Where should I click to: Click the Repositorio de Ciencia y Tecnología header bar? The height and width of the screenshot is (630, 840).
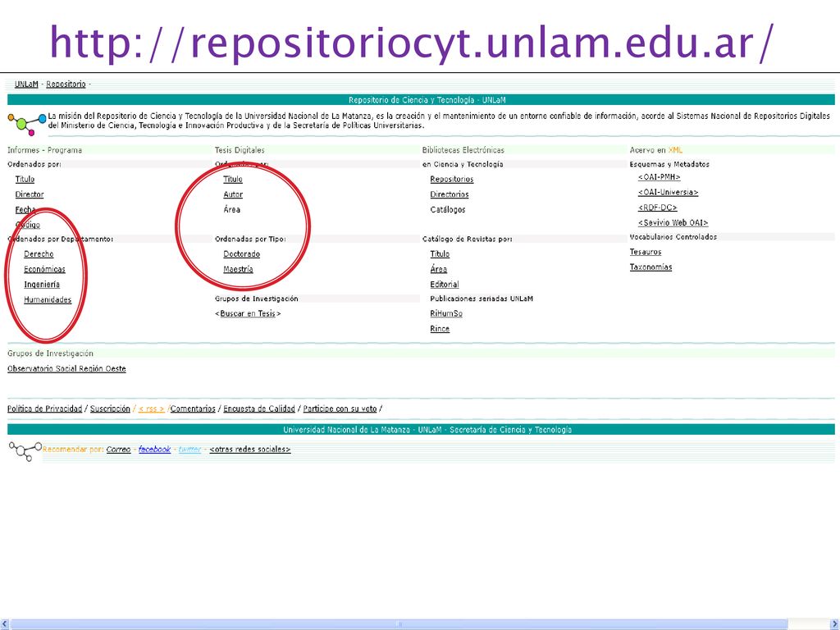(421, 99)
